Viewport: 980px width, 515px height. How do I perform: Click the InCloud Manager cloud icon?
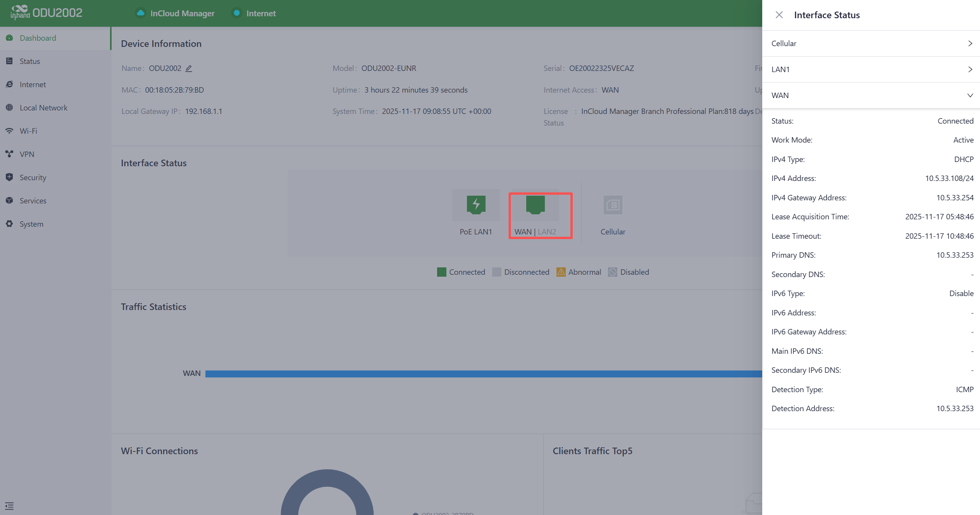pos(141,13)
